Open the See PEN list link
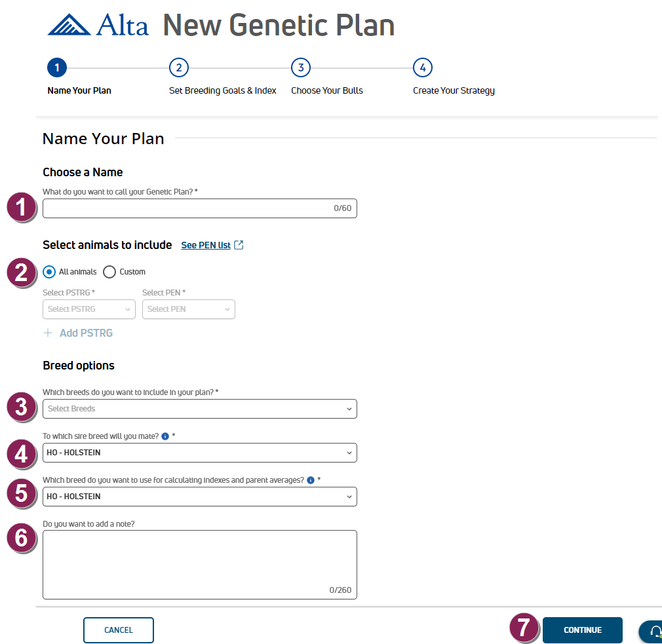 click(206, 245)
